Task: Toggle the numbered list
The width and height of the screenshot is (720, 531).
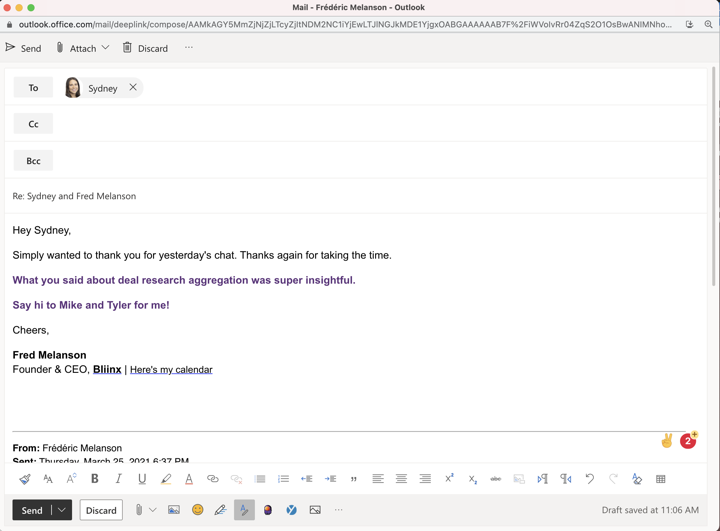Action: tap(283, 479)
